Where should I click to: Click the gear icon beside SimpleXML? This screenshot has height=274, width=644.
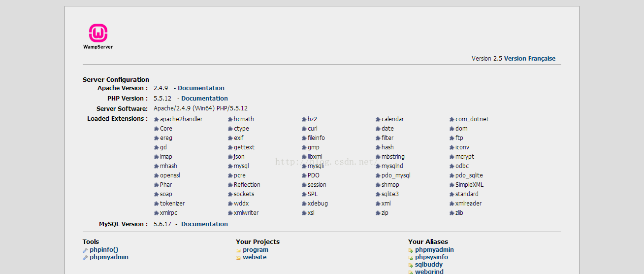point(451,185)
